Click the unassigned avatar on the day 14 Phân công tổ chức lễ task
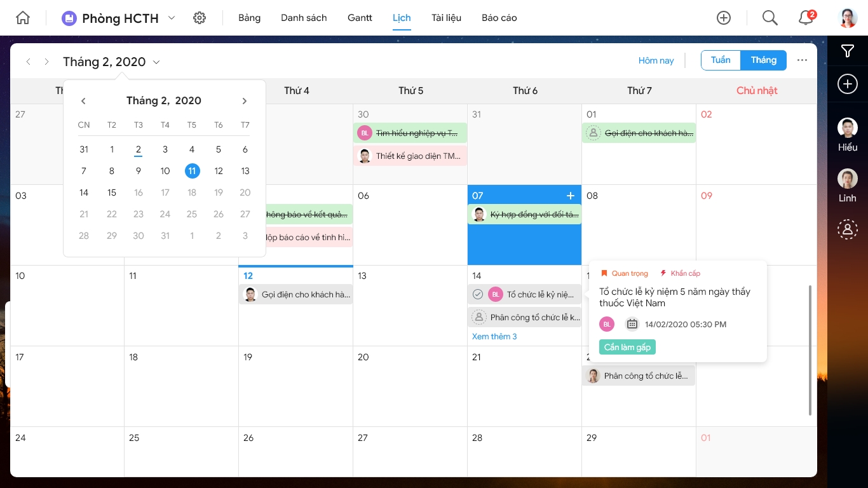The image size is (868, 488). pyautogui.click(x=478, y=317)
